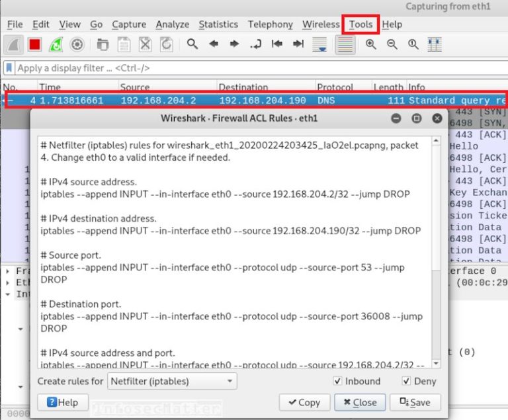Open the View menu

(69, 24)
